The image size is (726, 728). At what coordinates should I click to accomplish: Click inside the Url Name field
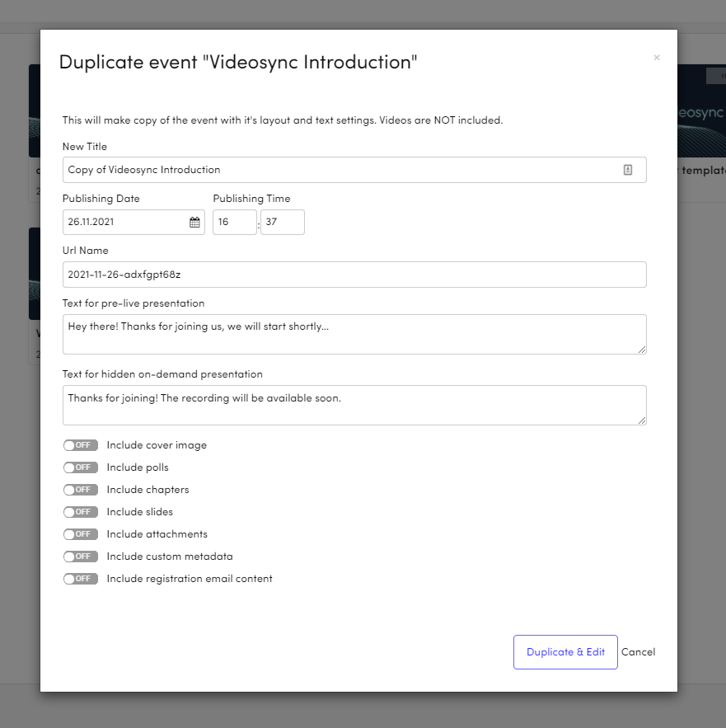point(330,274)
